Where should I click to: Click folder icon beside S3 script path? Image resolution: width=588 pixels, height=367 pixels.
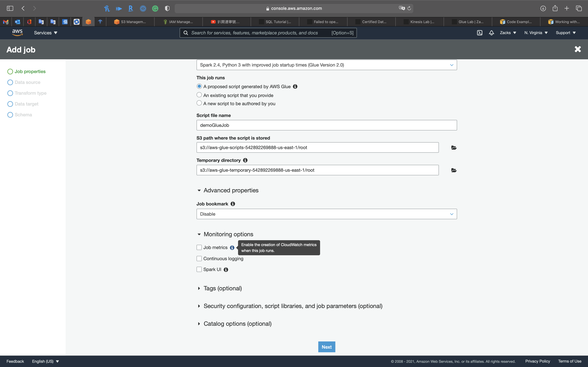point(454,148)
